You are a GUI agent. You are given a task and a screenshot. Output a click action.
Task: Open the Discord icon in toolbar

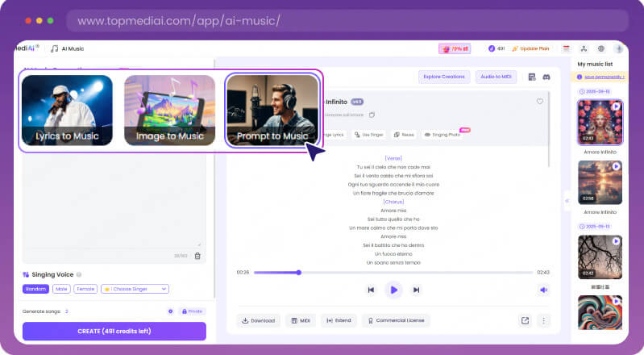coord(546,77)
